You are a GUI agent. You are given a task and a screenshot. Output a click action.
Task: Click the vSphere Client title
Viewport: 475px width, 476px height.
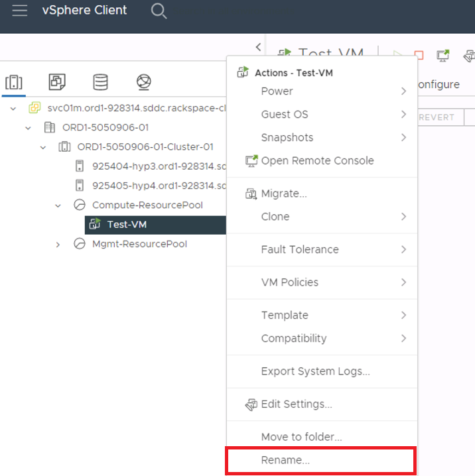(x=84, y=11)
